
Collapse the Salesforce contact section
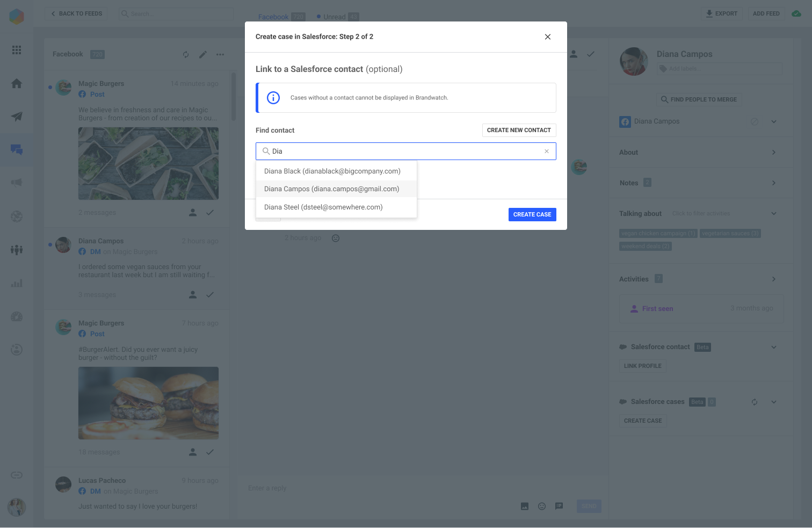[x=774, y=348]
